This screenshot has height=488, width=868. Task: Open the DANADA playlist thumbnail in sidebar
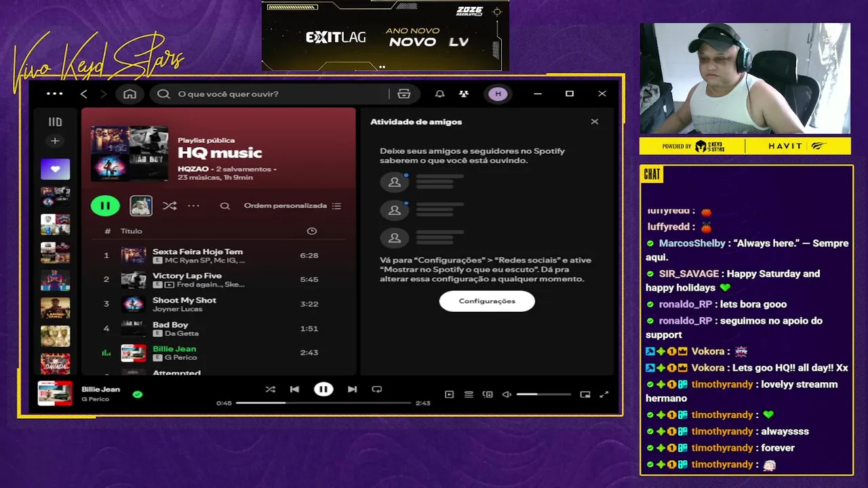(55, 364)
